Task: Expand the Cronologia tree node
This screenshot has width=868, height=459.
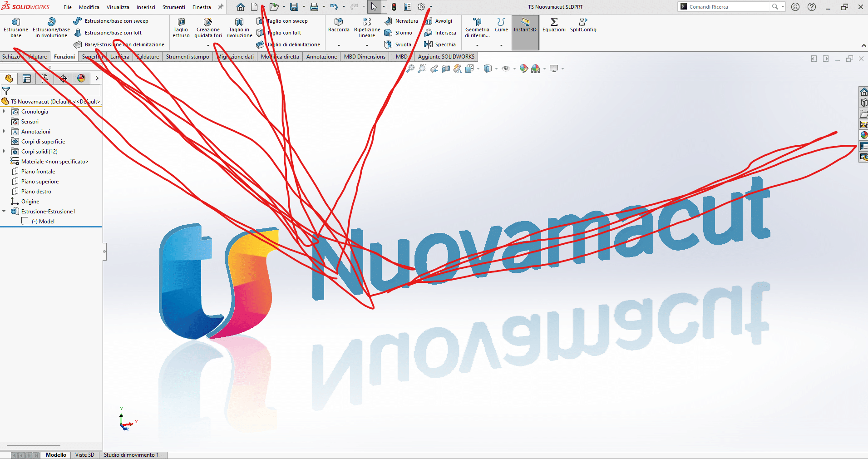Action: tap(4, 112)
